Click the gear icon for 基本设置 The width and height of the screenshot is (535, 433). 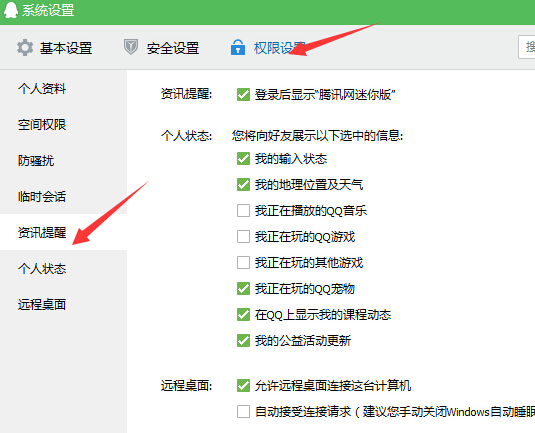[x=25, y=47]
